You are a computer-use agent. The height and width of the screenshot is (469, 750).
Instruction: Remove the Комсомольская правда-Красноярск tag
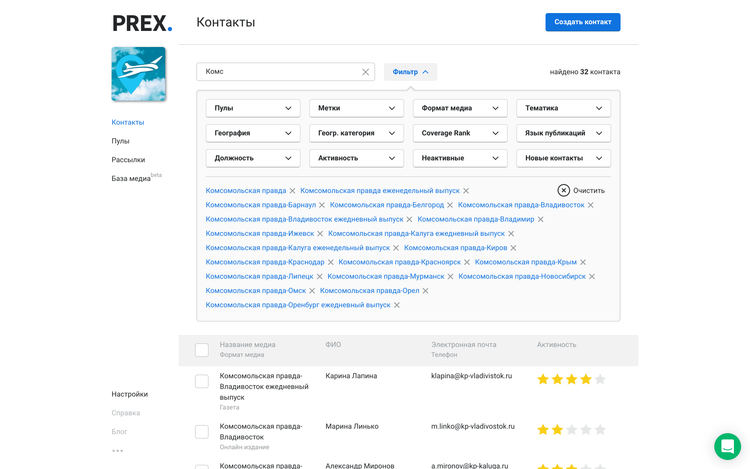point(467,262)
